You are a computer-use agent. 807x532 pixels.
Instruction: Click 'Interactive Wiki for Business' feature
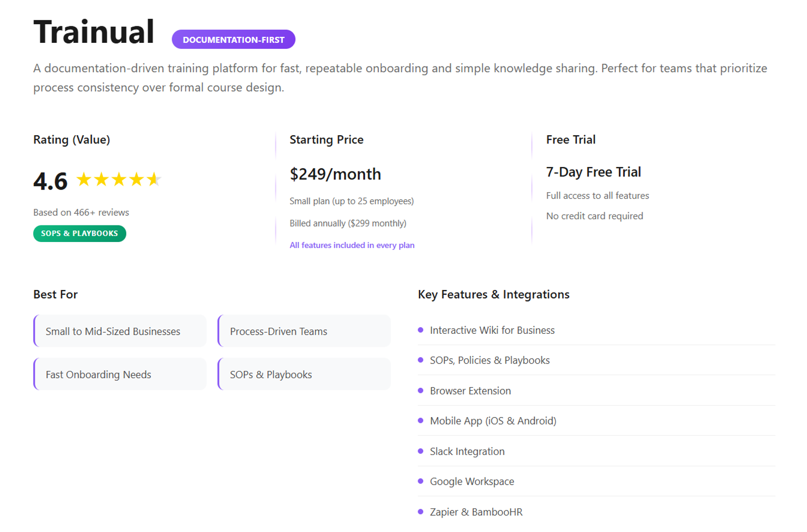pyautogui.click(x=492, y=330)
